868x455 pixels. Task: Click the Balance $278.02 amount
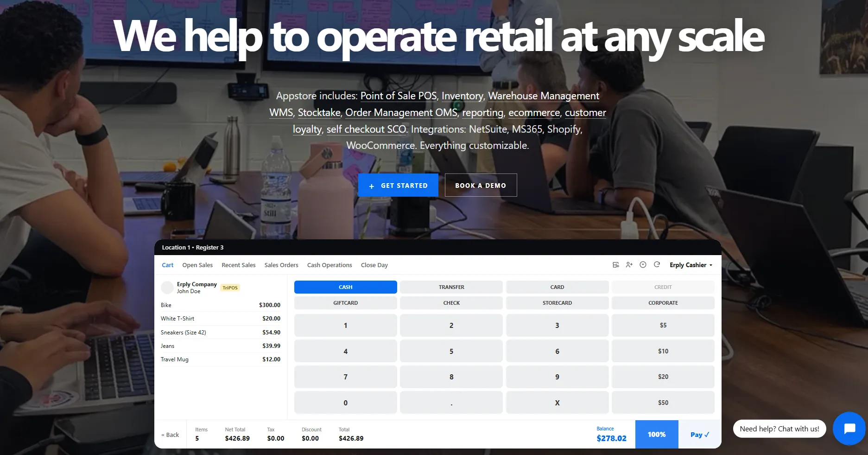coord(611,438)
